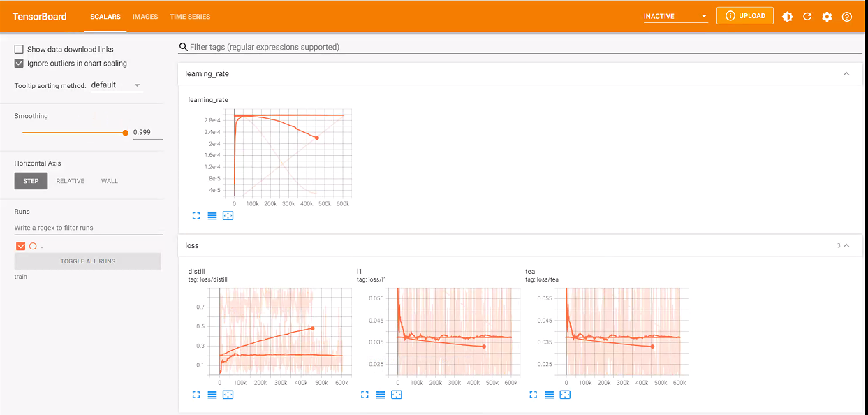Switch to the IMAGES tab
The width and height of the screenshot is (868, 415).
pos(145,17)
